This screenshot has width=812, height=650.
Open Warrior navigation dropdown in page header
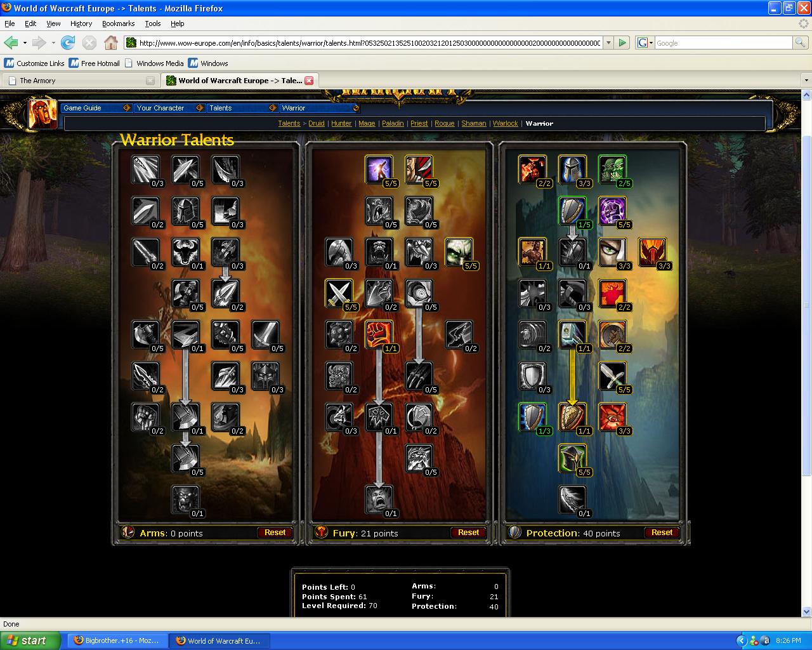(320, 108)
